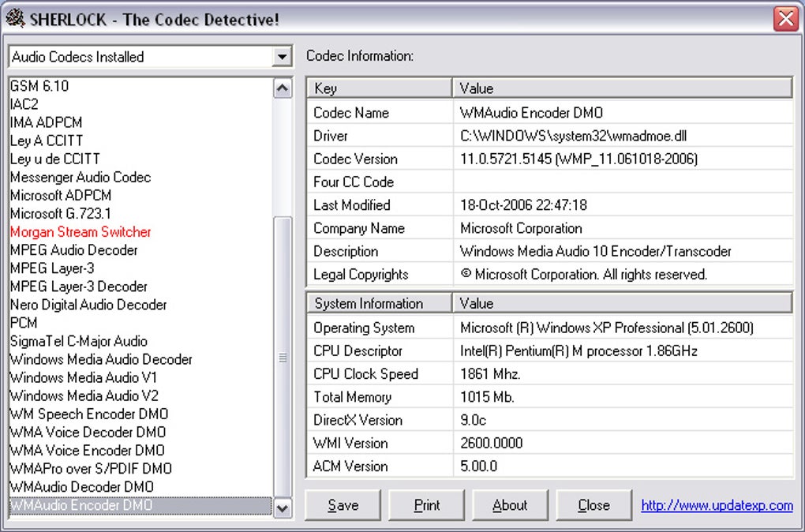Click DirectX Version value 9.0c

click(x=473, y=420)
